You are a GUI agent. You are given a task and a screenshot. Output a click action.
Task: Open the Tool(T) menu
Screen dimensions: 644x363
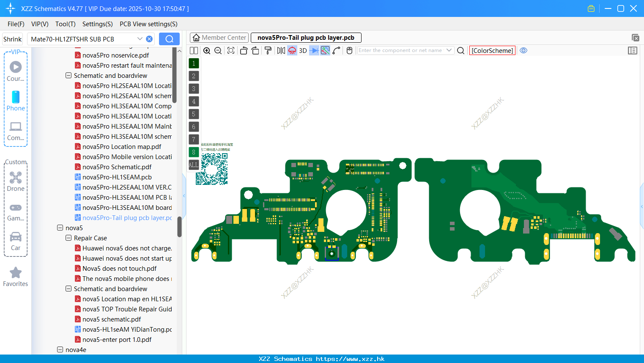pos(66,24)
